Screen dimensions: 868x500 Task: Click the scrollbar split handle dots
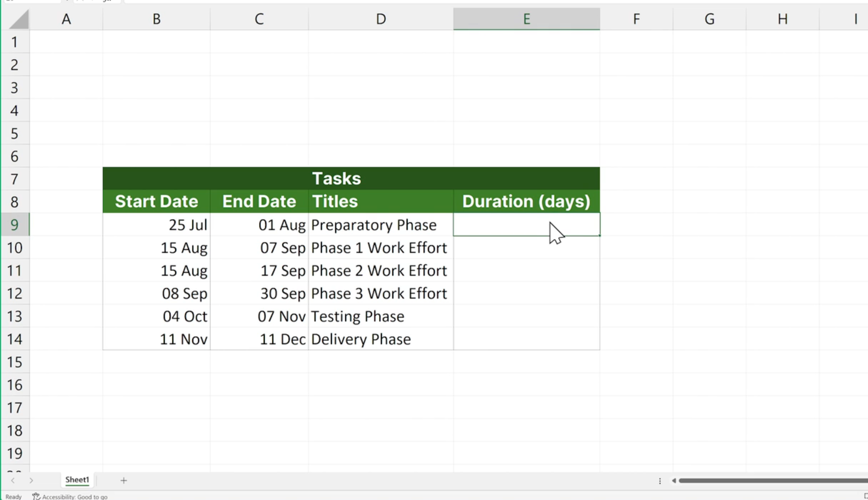click(660, 481)
